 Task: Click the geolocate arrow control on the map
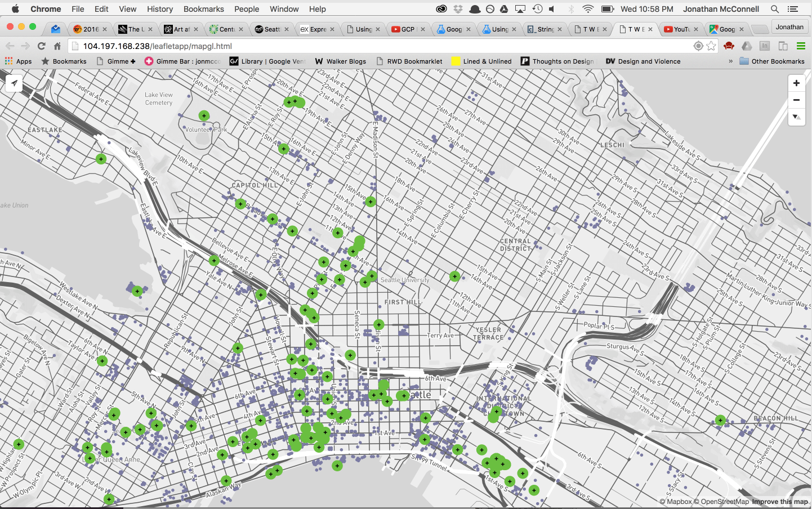[x=14, y=83]
